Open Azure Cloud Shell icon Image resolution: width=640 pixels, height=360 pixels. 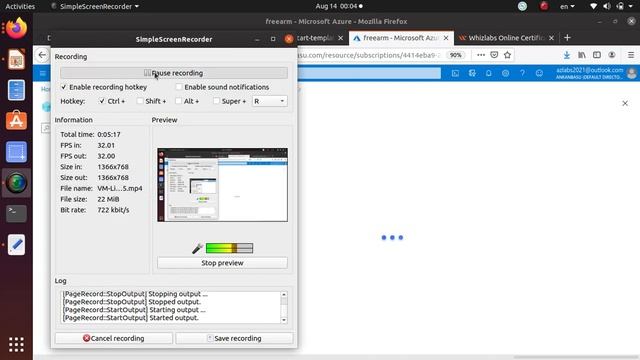(x=455, y=73)
